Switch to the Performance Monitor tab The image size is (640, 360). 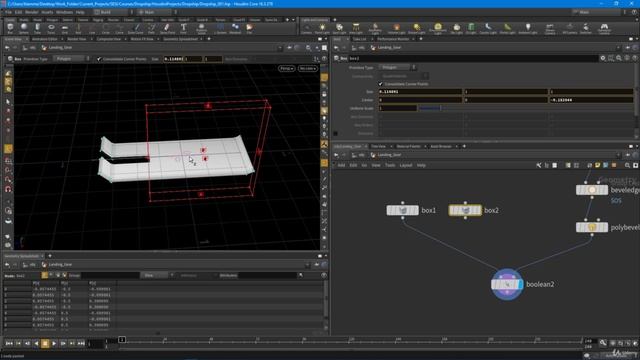(393, 39)
